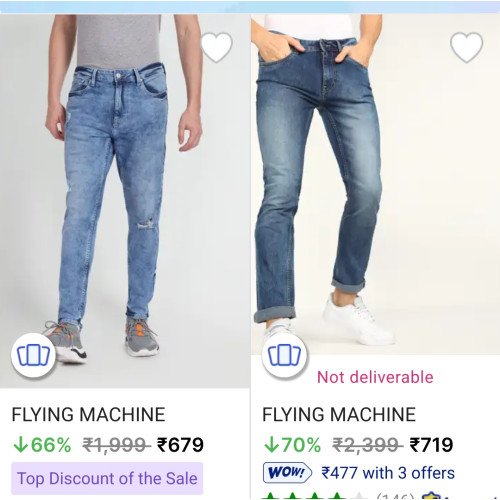Open similar products icon on the ₹679 jeans
The image size is (500, 500).
[x=33, y=355]
